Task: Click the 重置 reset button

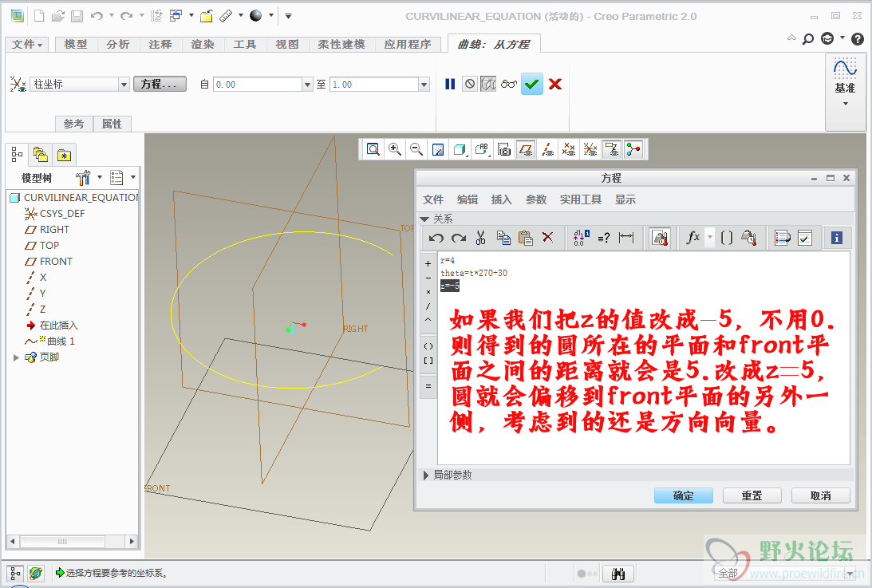Action: click(752, 495)
